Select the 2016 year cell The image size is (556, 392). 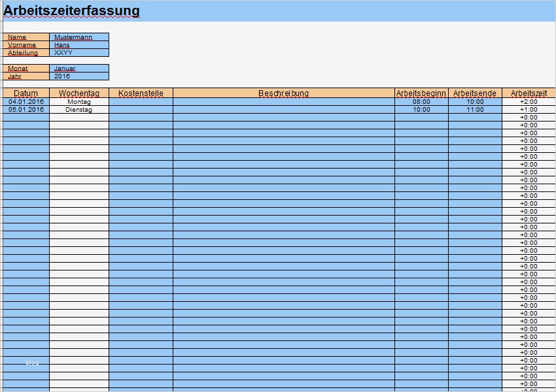point(79,76)
